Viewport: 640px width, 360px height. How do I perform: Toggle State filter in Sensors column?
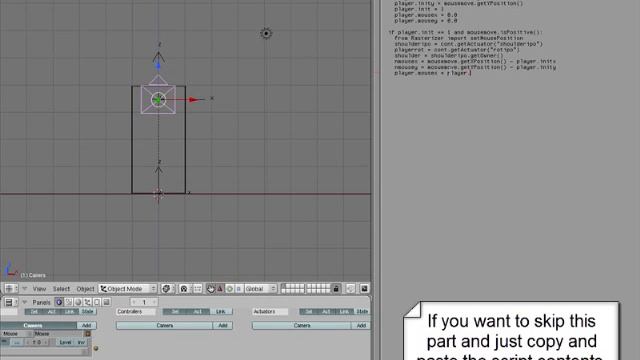click(87, 311)
